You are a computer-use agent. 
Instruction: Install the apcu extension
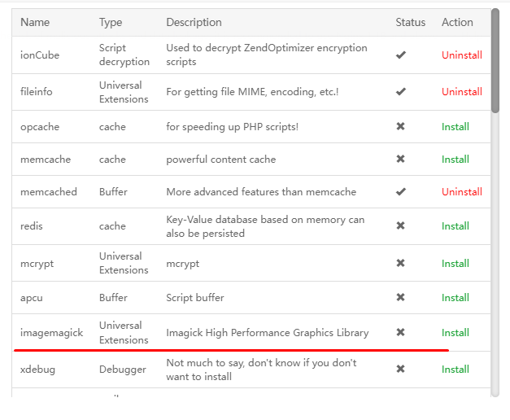click(455, 298)
